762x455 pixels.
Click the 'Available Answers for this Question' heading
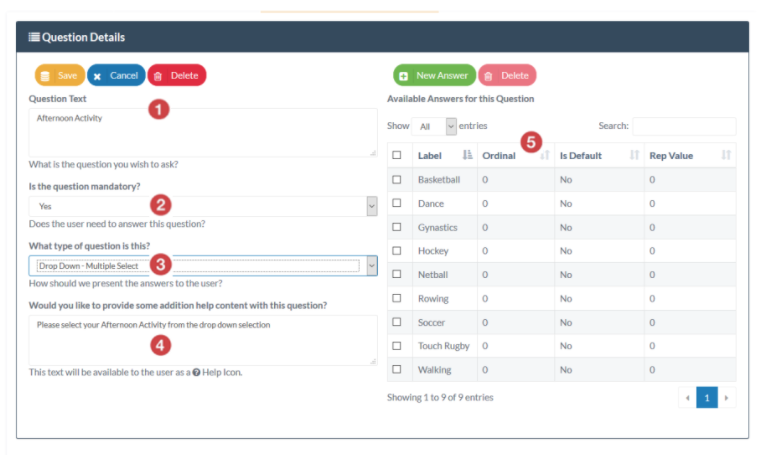click(460, 99)
